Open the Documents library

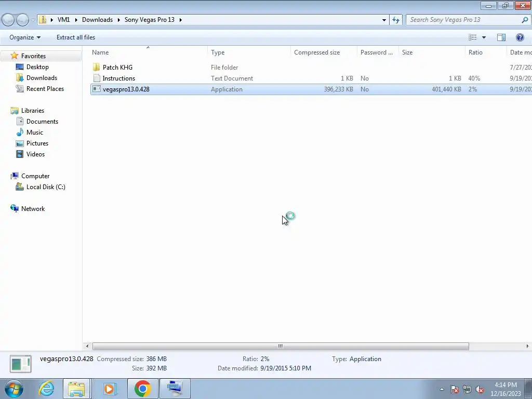tap(42, 122)
